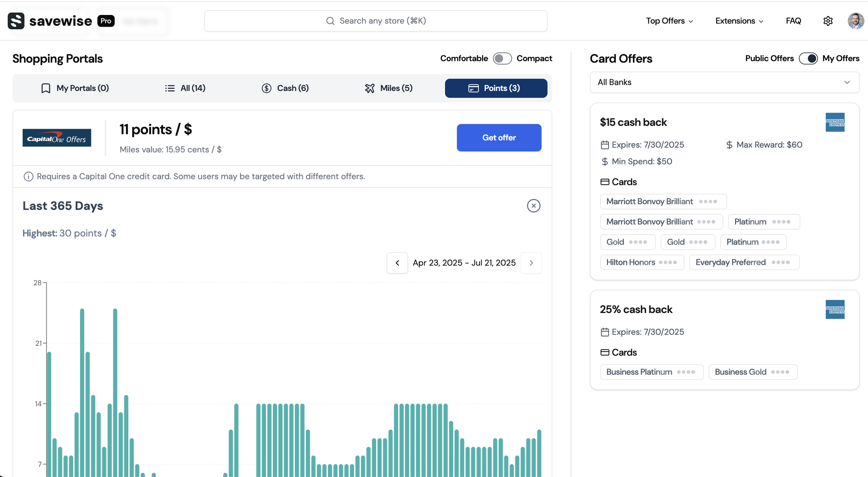
Task: Go to previous date range arrow
Action: (x=397, y=263)
